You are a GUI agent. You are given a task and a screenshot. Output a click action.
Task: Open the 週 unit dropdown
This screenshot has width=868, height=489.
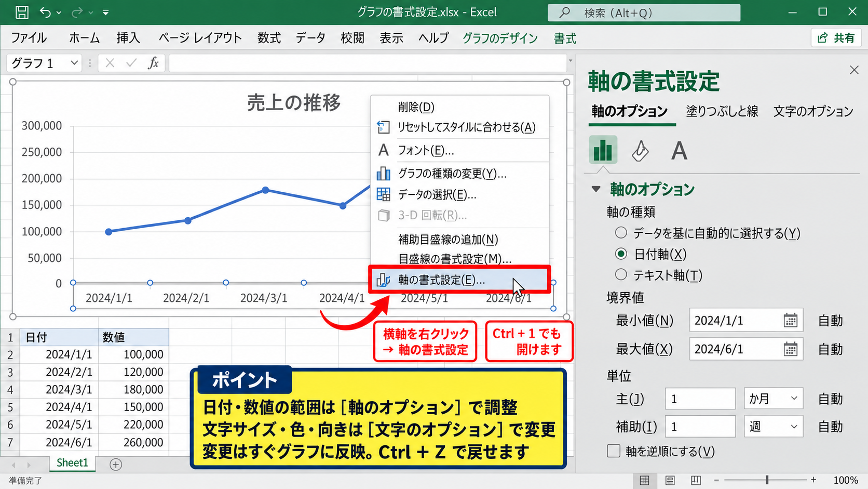point(774,427)
